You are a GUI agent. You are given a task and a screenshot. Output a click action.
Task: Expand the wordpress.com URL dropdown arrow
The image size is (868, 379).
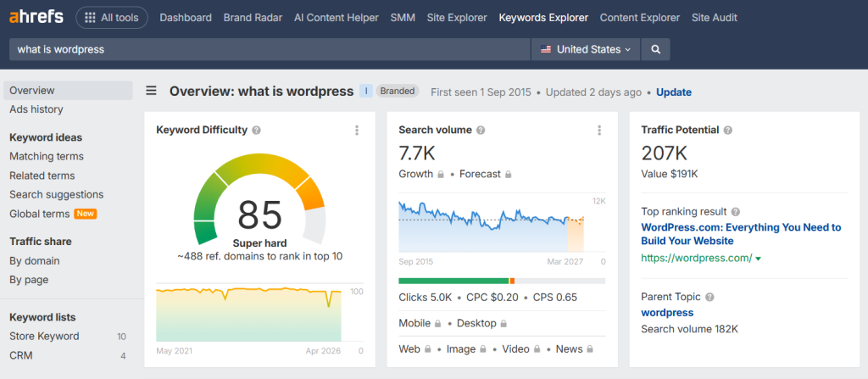pyautogui.click(x=758, y=259)
